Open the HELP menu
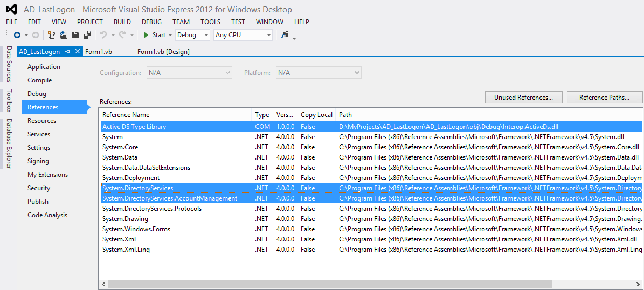 tap(302, 22)
